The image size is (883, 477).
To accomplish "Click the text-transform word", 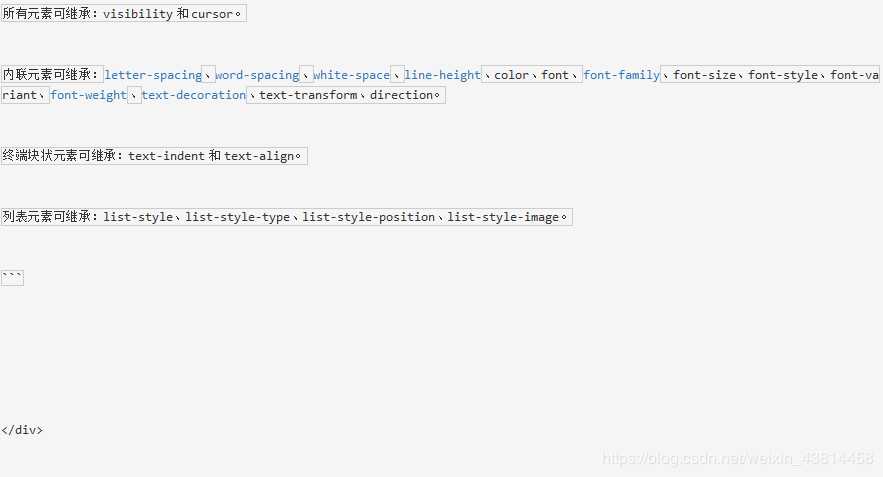I will [308, 95].
